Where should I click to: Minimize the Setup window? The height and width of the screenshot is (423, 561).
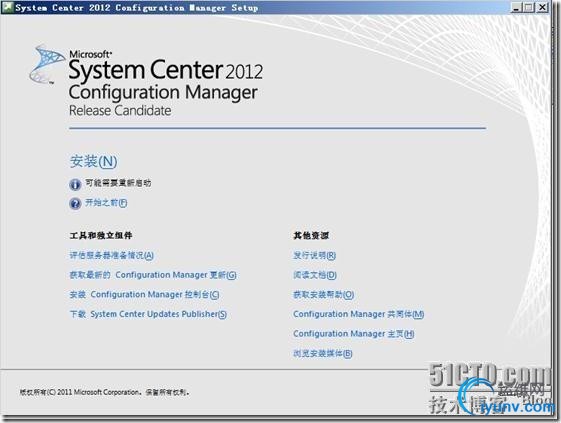pos(516,7)
